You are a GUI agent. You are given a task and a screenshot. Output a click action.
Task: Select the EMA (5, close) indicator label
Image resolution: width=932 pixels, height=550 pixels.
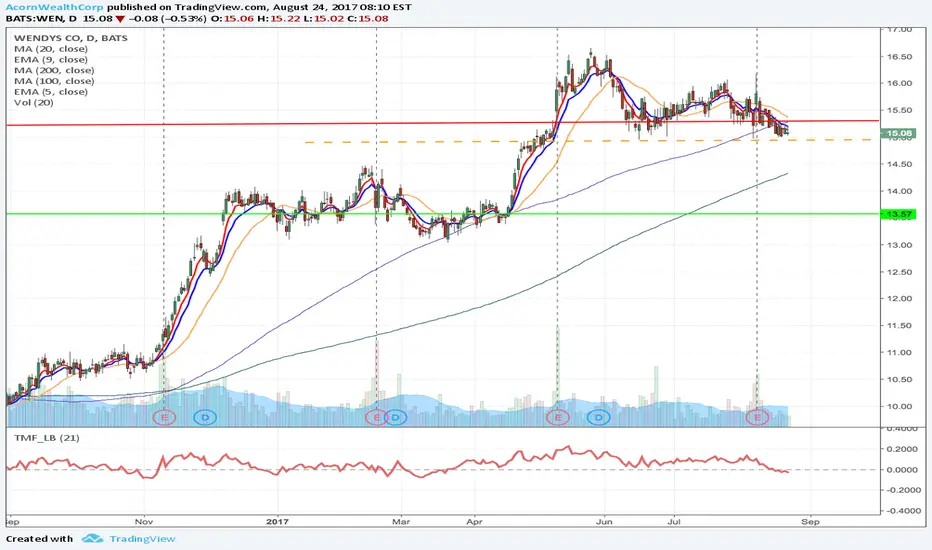51,92
